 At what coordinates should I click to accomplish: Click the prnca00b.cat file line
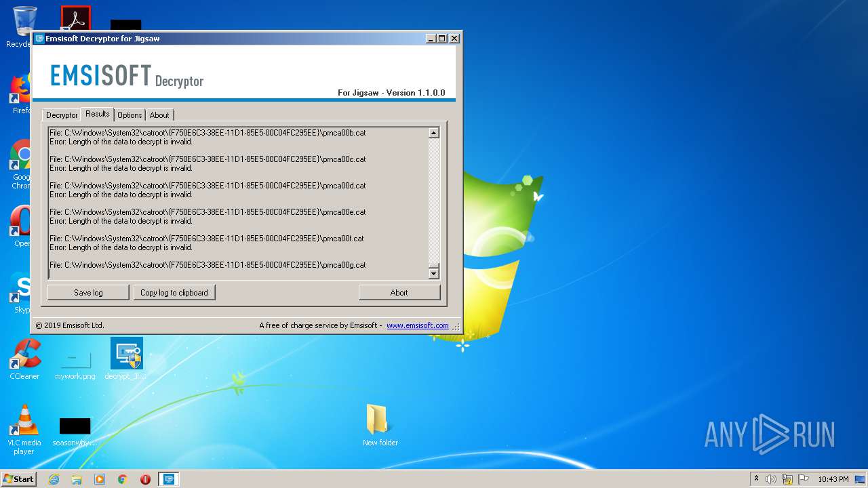coord(208,133)
